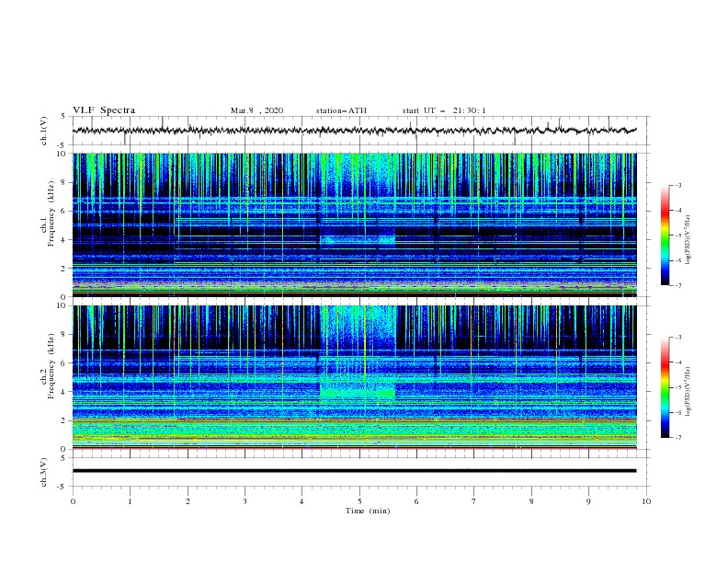Screen dimensions: 728x563
Task: Click the "-5" tick on the ch.1(V) axis
Action: pos(63,145)
